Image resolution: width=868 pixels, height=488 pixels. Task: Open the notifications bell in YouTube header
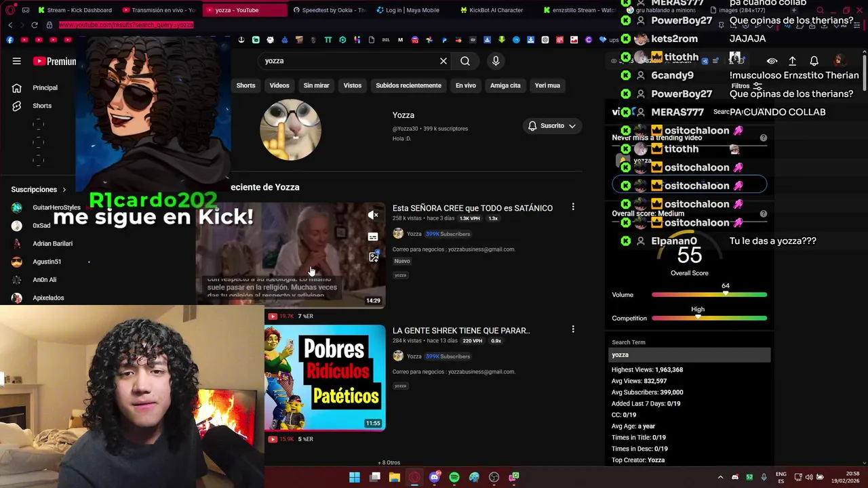tap(814, 61)
